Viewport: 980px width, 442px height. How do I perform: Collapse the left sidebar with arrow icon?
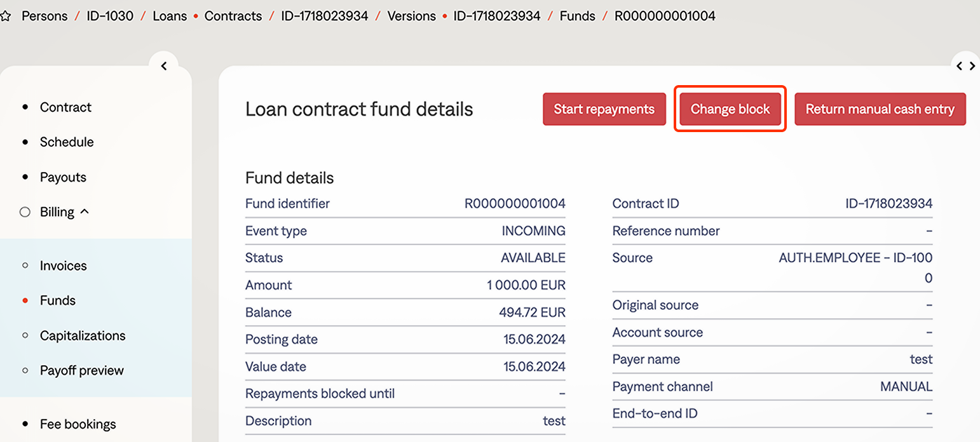pos(164,66)
